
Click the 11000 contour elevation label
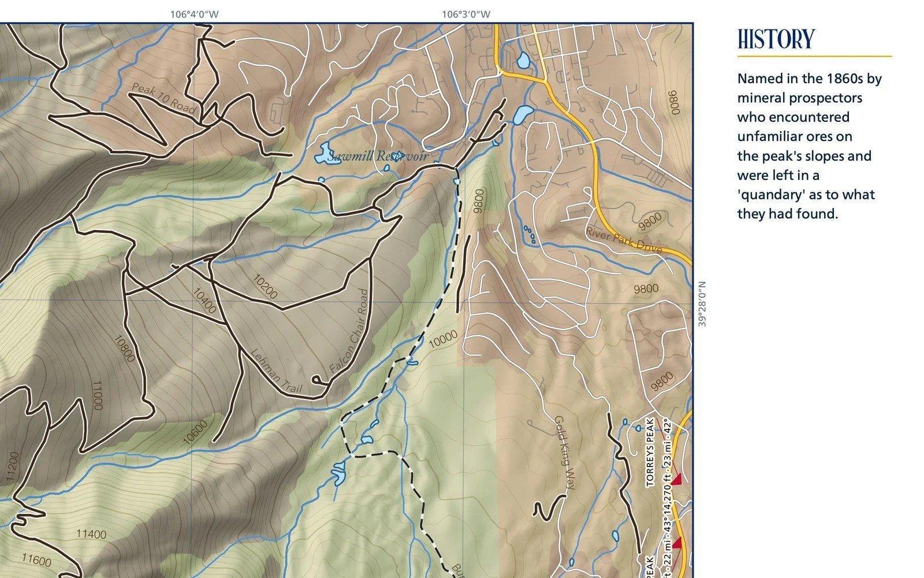(97, 395)
